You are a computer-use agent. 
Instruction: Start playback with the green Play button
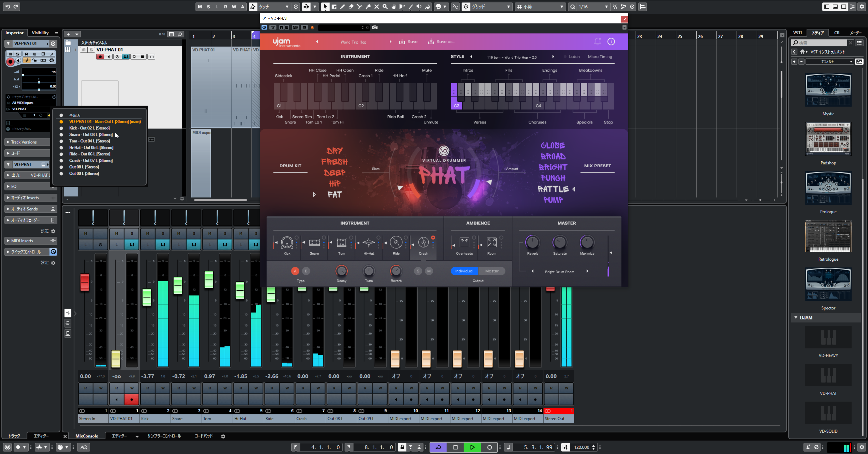tap(472, 447)
